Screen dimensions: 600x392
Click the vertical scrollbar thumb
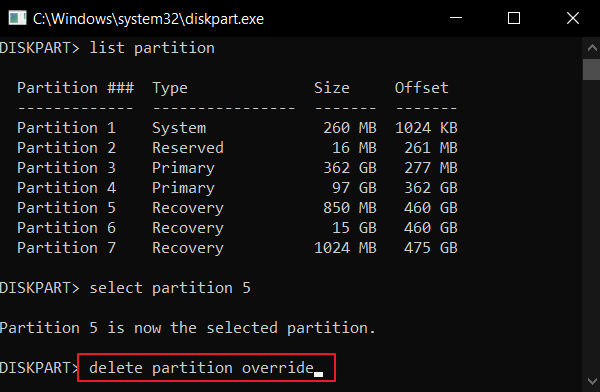592,69
